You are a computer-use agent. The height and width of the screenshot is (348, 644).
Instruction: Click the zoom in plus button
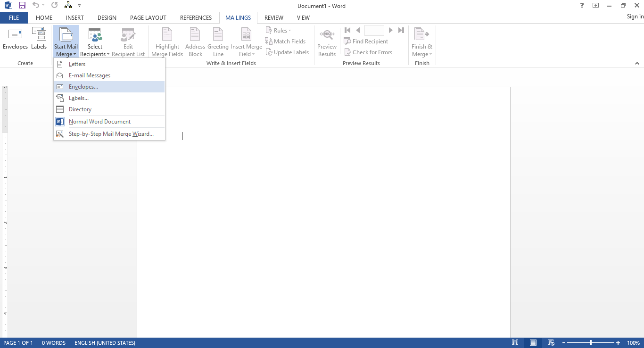(x=618, y=343)
